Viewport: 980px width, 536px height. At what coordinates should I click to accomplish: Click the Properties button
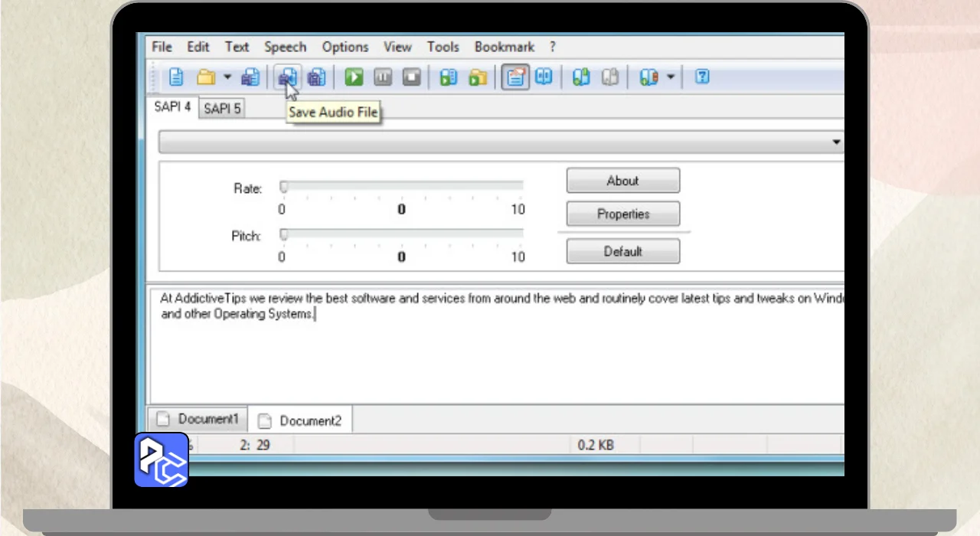pos(623,214)
